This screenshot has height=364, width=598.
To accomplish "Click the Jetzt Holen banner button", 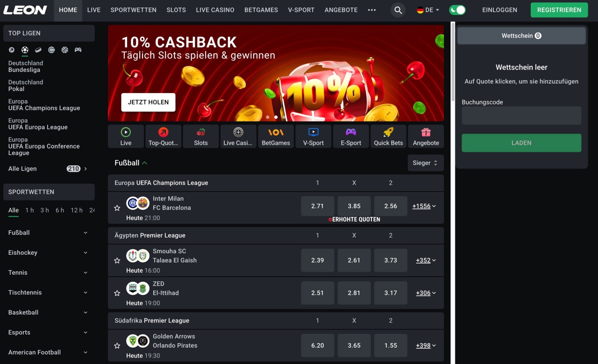I will point(148,102).
